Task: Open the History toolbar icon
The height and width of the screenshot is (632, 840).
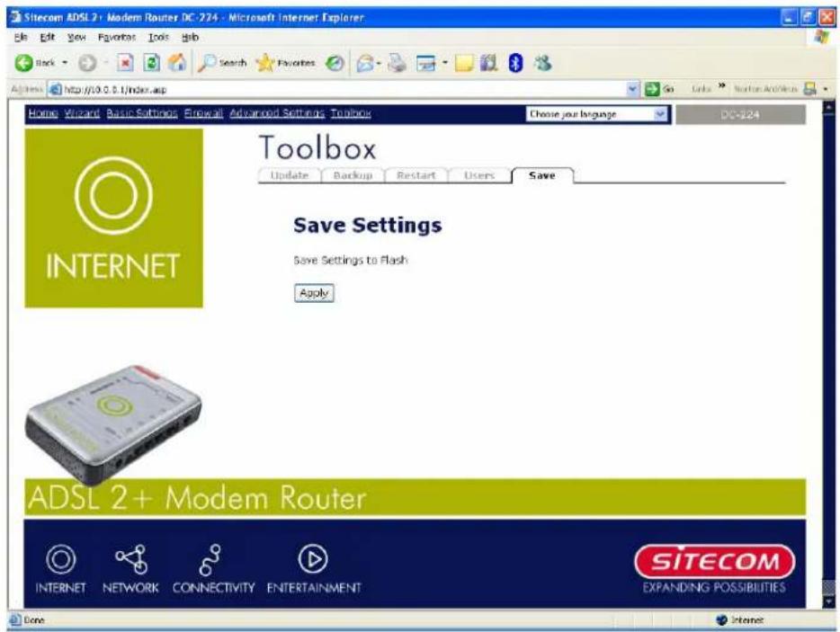Action: [x=335, y=63]
